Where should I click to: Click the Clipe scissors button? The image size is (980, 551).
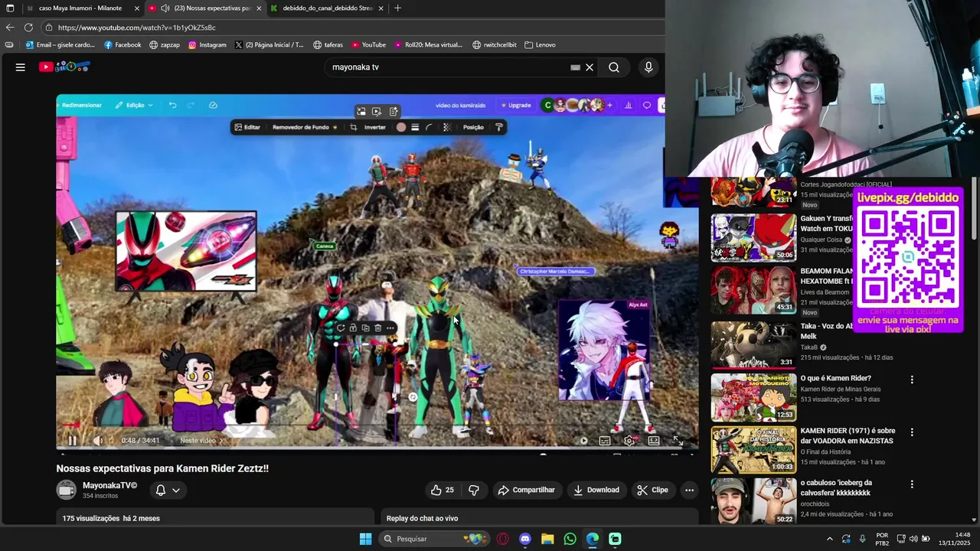pyautogui.click(x=653, y=490)
